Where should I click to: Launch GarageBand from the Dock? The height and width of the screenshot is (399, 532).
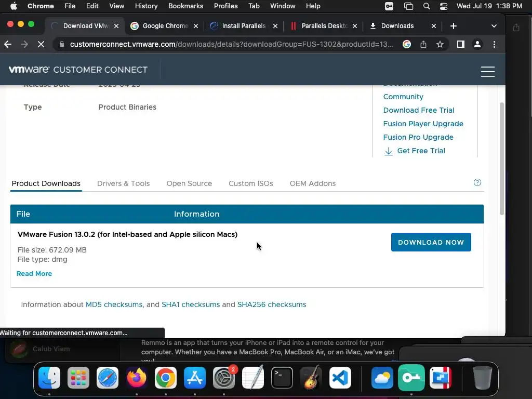pyautogui.click(x=311, y=378)
